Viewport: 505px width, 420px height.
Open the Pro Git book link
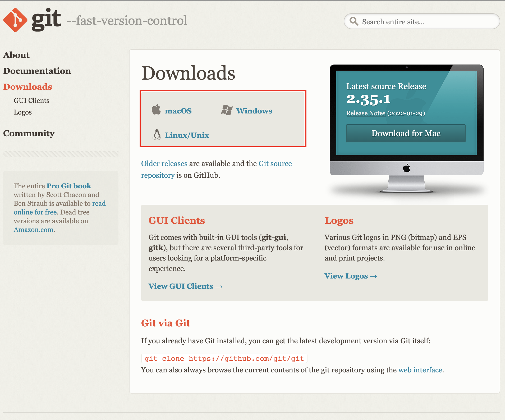[x=69, y=186]
